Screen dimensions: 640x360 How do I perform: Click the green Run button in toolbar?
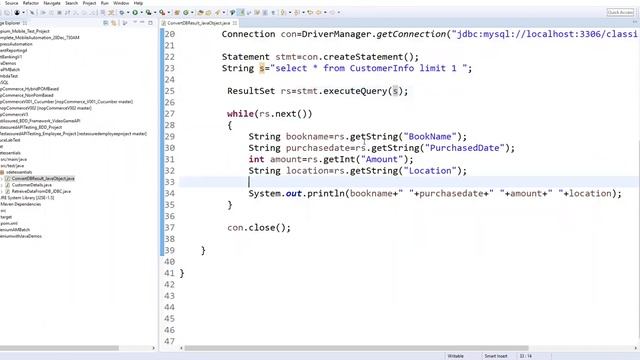(135, 12)
